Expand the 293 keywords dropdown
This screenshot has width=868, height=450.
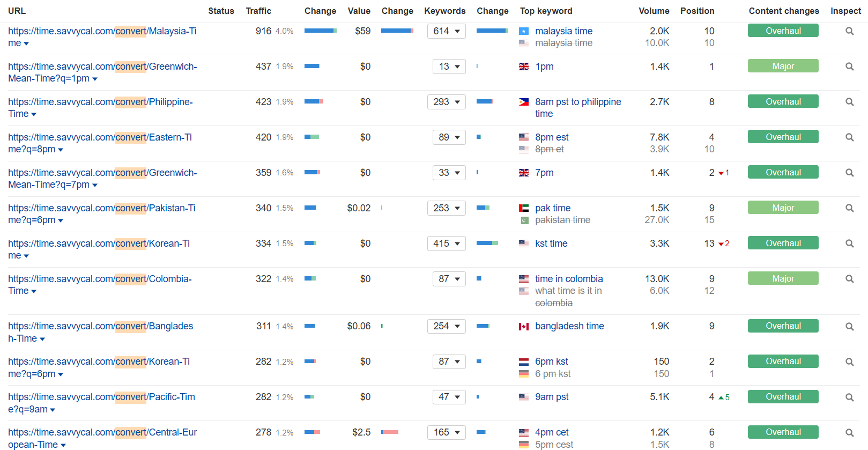pyautogui.click(x=446, y=102)
